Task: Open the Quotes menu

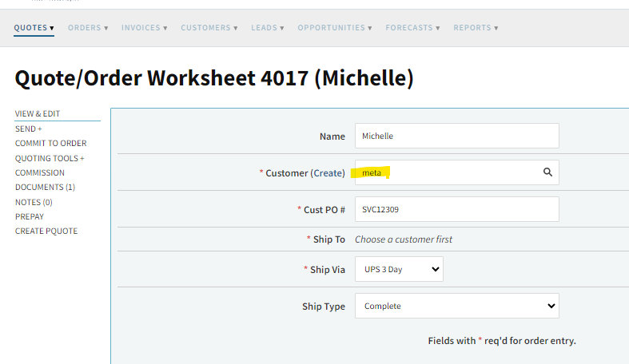Action: pos(34,28)
